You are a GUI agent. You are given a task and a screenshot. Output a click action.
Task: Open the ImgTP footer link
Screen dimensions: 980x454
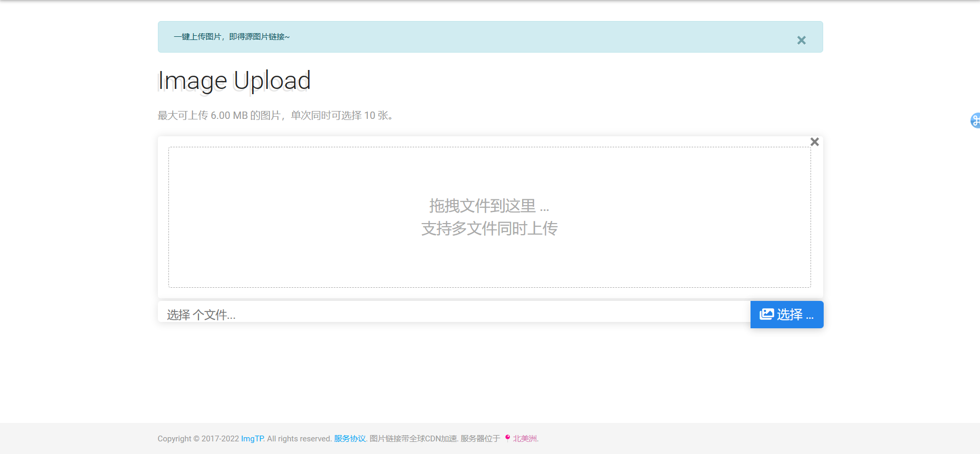[252, 439]
